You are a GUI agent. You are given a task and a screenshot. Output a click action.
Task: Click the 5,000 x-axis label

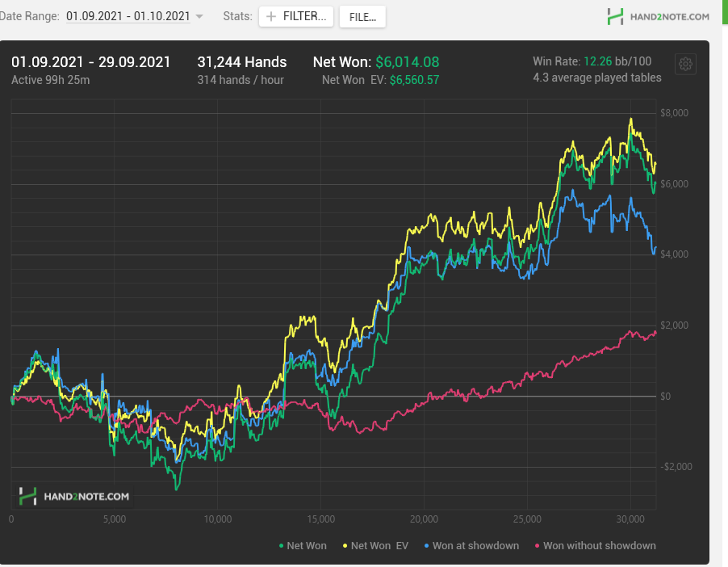click(x=115, y=519)
